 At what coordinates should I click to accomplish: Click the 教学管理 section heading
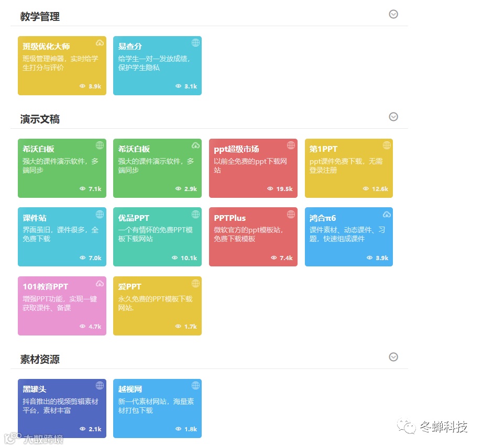pyautogui.click(x=40, y=17)
